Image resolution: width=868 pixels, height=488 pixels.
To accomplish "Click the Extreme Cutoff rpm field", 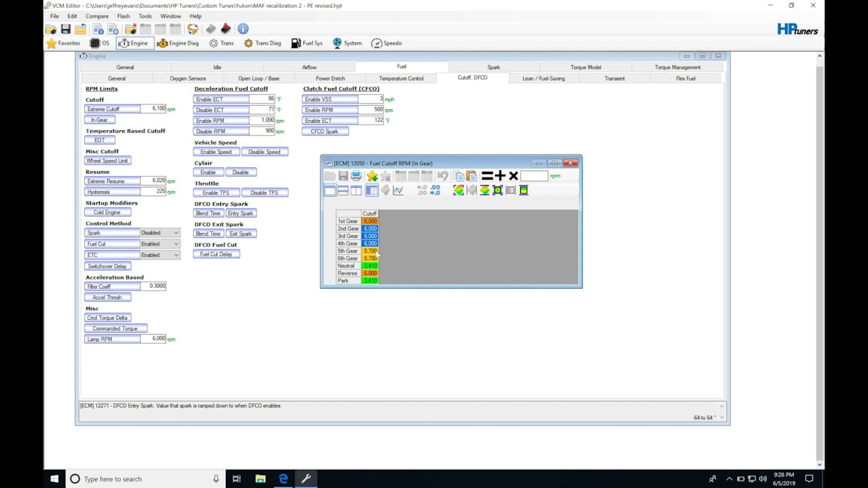I will (153, 109).
